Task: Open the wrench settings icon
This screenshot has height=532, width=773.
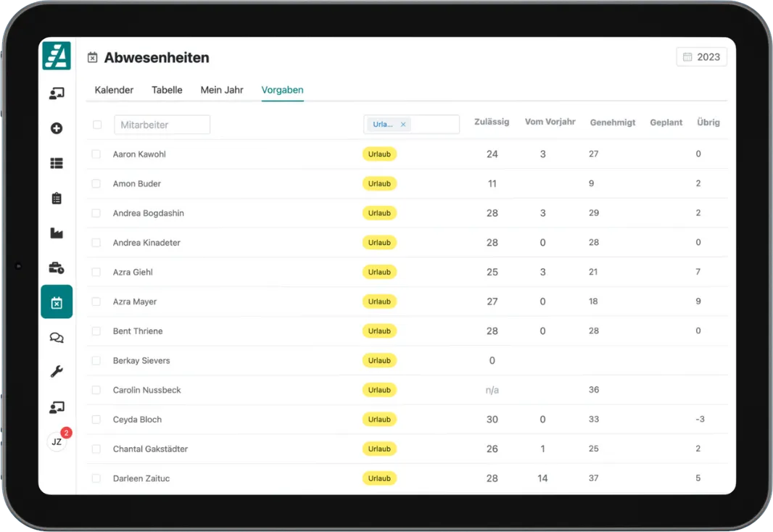Action: pos(57,372)
